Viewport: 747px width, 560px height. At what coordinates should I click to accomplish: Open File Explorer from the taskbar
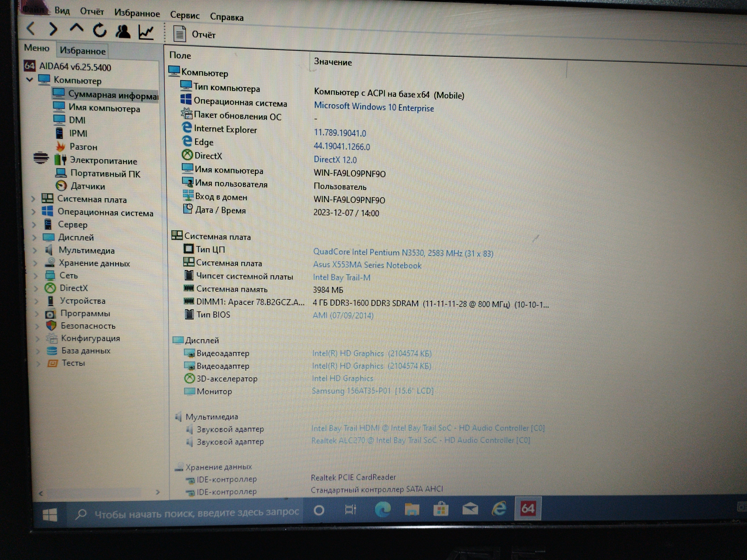412,509
